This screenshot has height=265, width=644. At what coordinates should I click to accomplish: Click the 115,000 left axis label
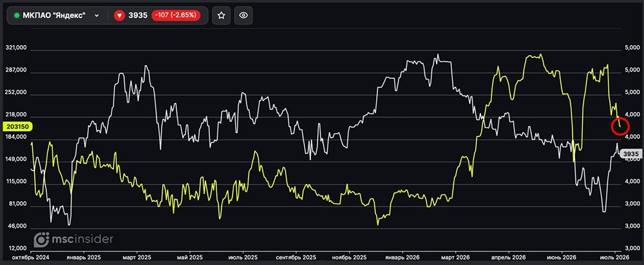(x=17, y=182)
